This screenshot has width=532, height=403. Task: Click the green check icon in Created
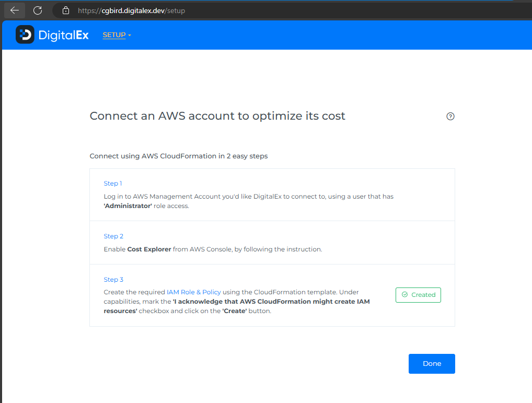pos(404,295)
